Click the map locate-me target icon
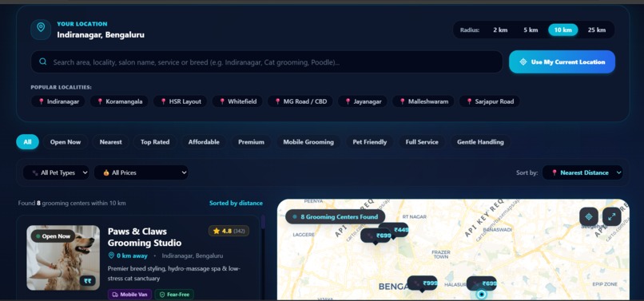This screenshot has width=644, height=301. (589, 216)
